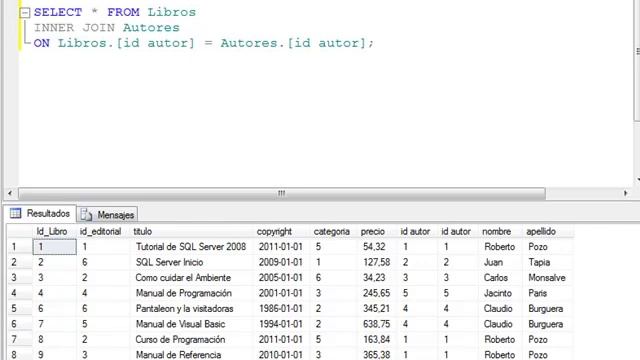Viewport: 640px width, 360px height.
Task: Click cell 'Manual de Visual Basic'
Action: (x=191, y=324)
